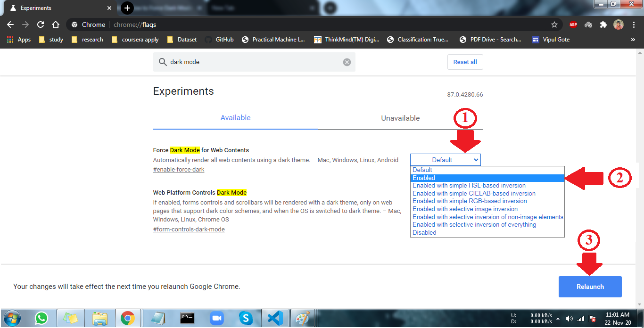Open the #enable-force-dark link
The image size is (644, 328).
click(179, 170)
